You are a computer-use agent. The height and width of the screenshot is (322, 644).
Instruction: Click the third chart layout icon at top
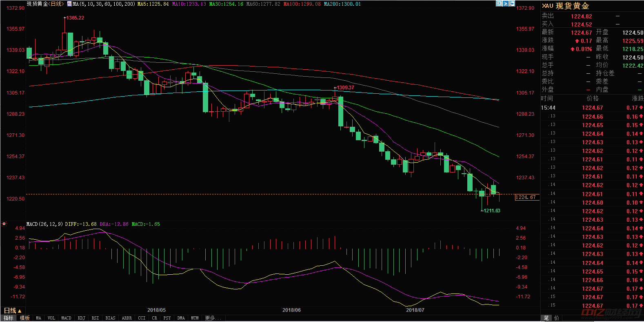[x=512, y=4]
